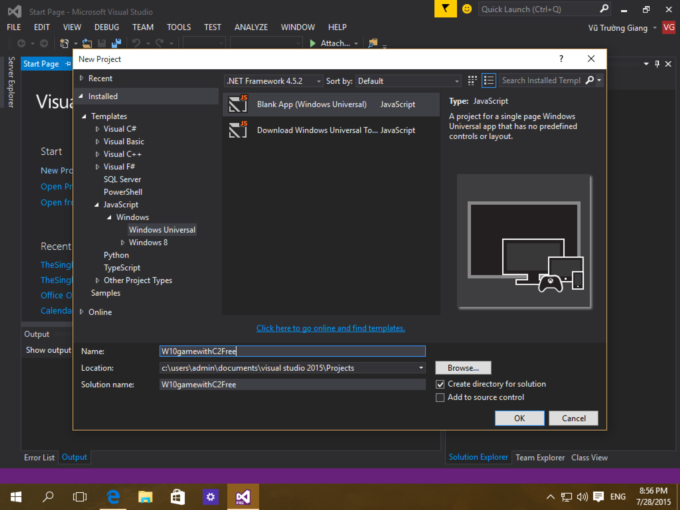
Task: Click the New Project toolbar icon
Action: pos(64,43)
